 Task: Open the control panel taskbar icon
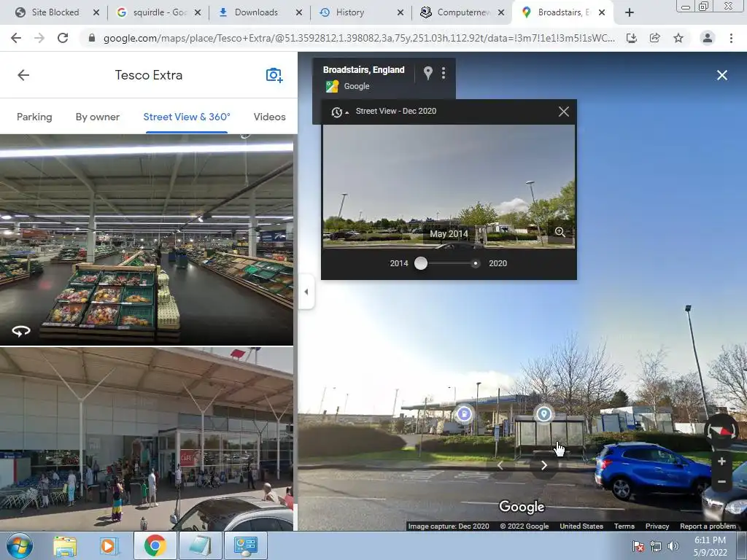[x=245, y=545]
